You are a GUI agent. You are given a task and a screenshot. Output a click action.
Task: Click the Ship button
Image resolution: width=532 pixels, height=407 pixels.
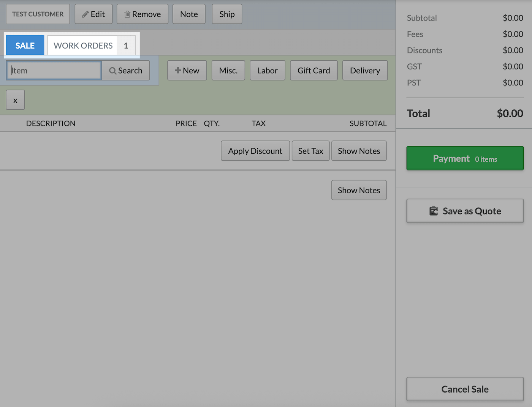click(x=227, y=14)
